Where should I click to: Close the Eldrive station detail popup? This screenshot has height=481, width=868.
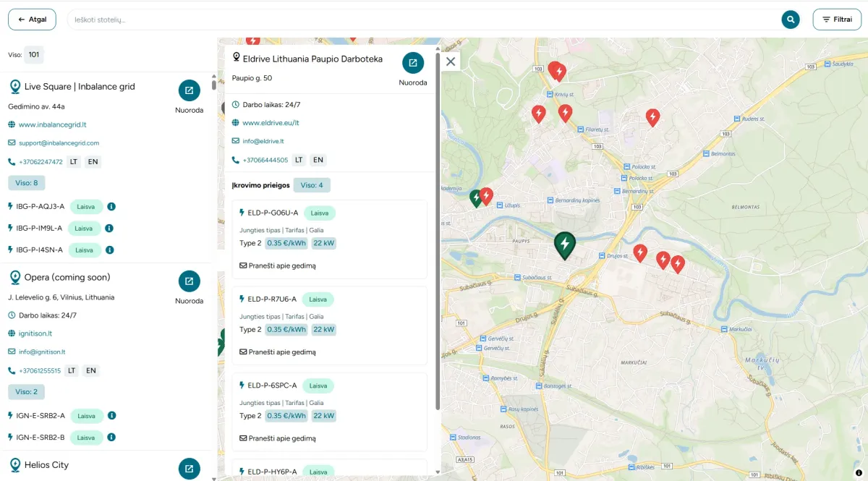point(451,61)
